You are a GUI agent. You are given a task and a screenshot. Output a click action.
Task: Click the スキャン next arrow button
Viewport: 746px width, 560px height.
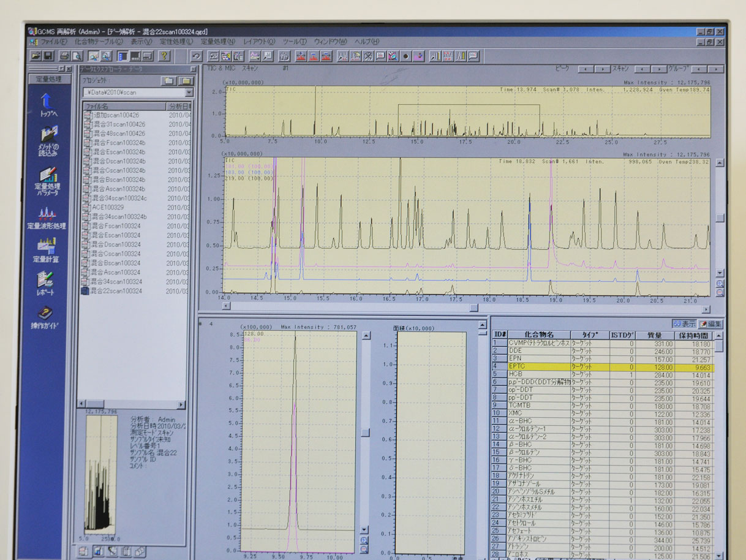click(x=658, y=69)
